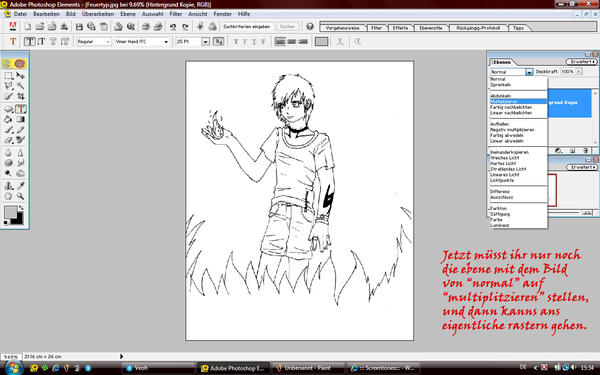The height and width of the screenshot is (375, 600).
Task: Click the Redo arrow icon
Action: pyautogui.click(x=185, y=26)
